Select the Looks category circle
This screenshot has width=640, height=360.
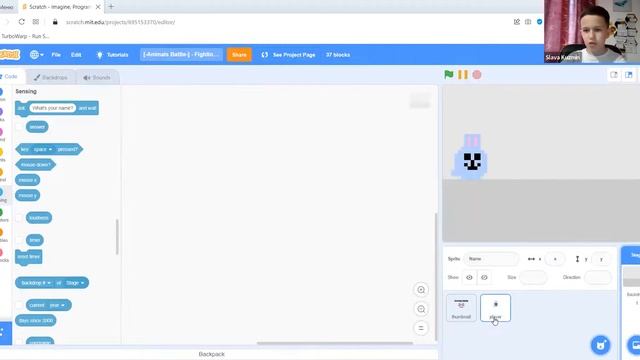pyautogui.click(x=1, y=112)
